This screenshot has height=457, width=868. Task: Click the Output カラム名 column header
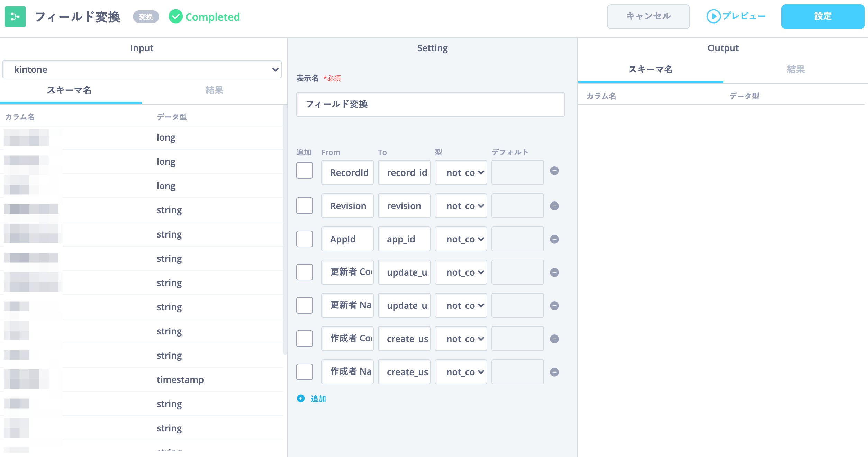tap(602, 96)
